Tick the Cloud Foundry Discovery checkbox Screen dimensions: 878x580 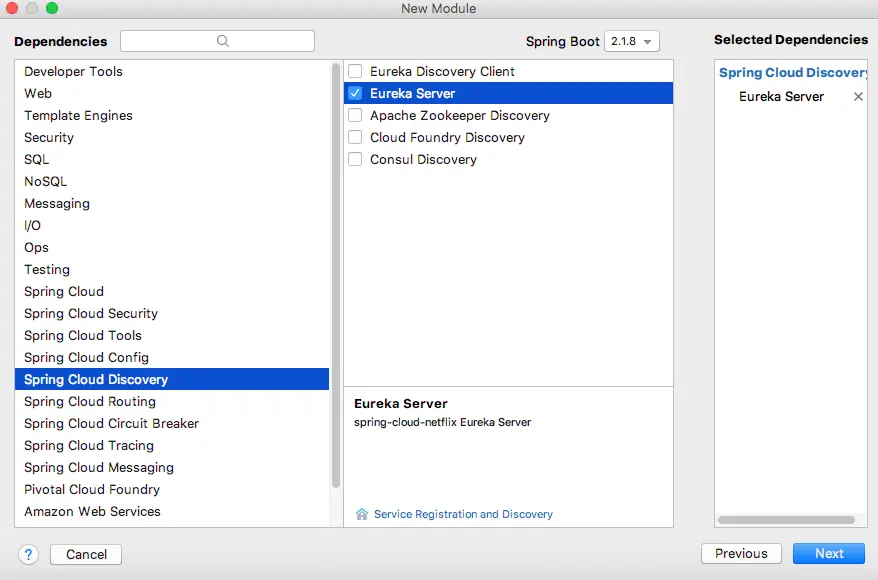click(x=355, y=137)
